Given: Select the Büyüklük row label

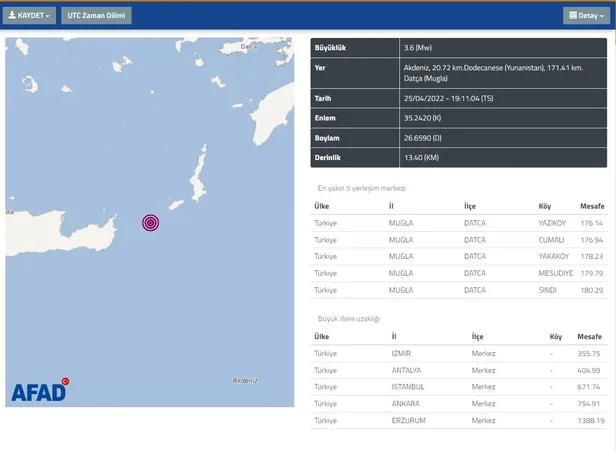Looking at the screenshot, I should tap(331, 47).
